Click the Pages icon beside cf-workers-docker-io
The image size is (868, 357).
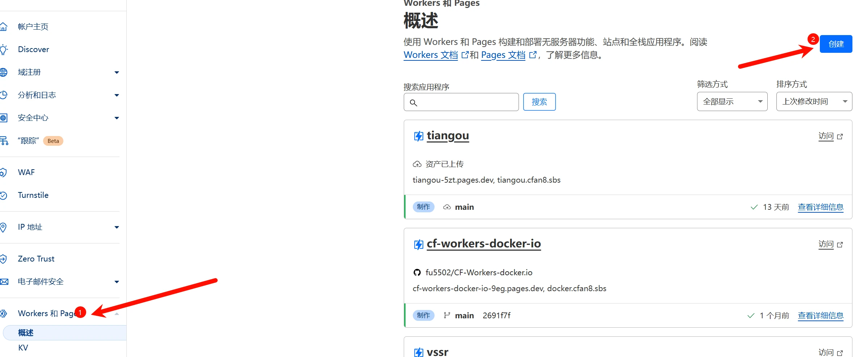pyautogui.click(x=418, y=245)
